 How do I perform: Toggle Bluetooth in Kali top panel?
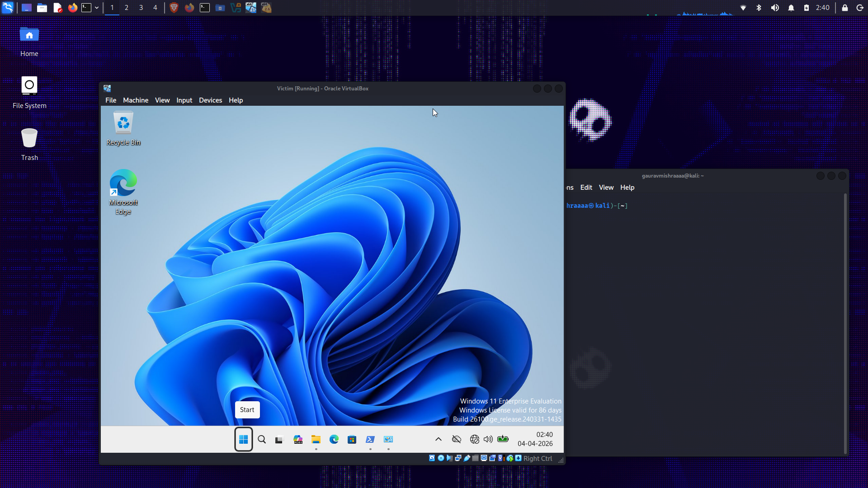point(759,8)
